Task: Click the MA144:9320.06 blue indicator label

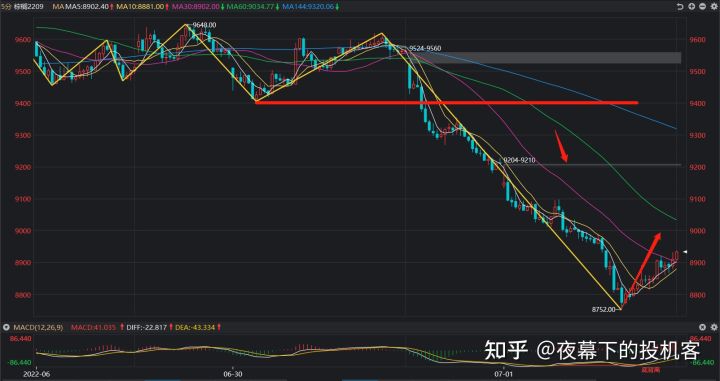Action: [308, 7]
